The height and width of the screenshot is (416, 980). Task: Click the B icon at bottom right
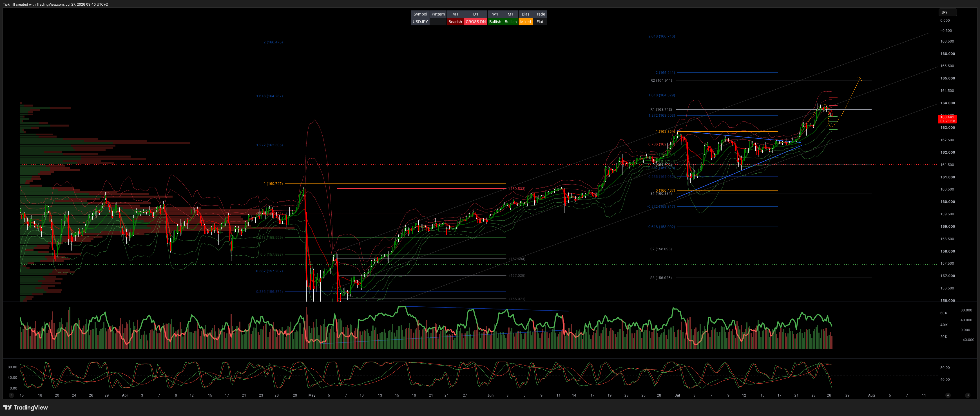tap(967, 395)
